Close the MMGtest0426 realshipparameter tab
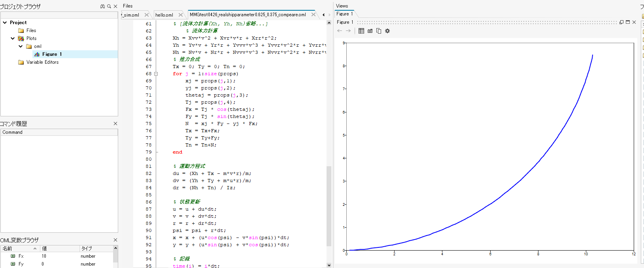This screenshot has width=644, height=268. click(314, 15)
